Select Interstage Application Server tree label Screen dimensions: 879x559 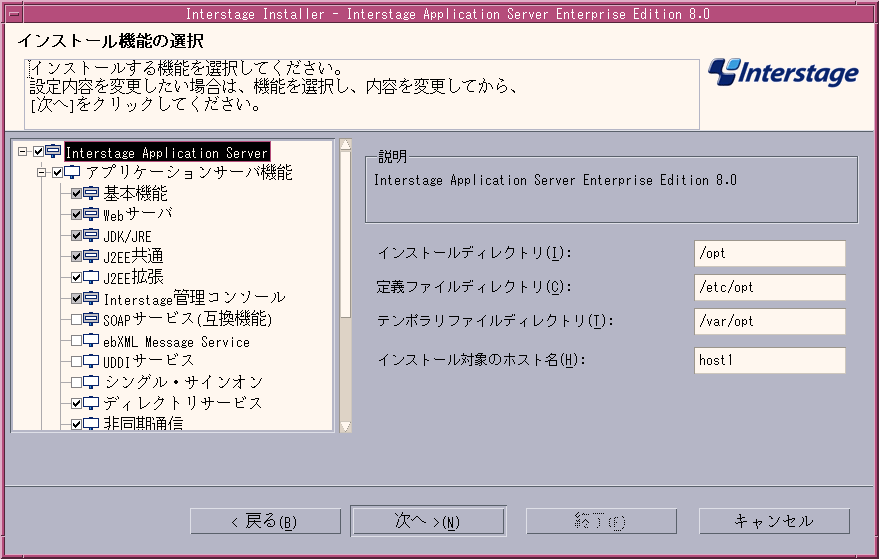coord(167,152)
